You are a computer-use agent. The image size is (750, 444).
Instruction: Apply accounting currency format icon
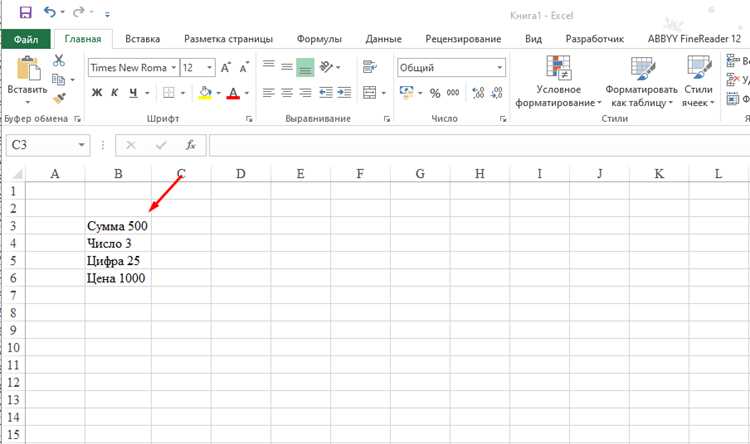407,92
